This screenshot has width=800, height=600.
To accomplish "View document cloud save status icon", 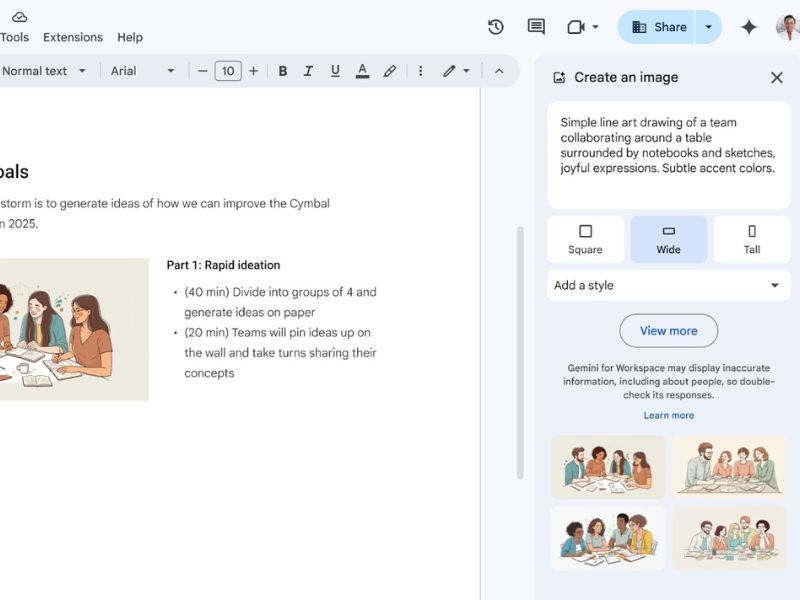I will (x=19, y=17).
